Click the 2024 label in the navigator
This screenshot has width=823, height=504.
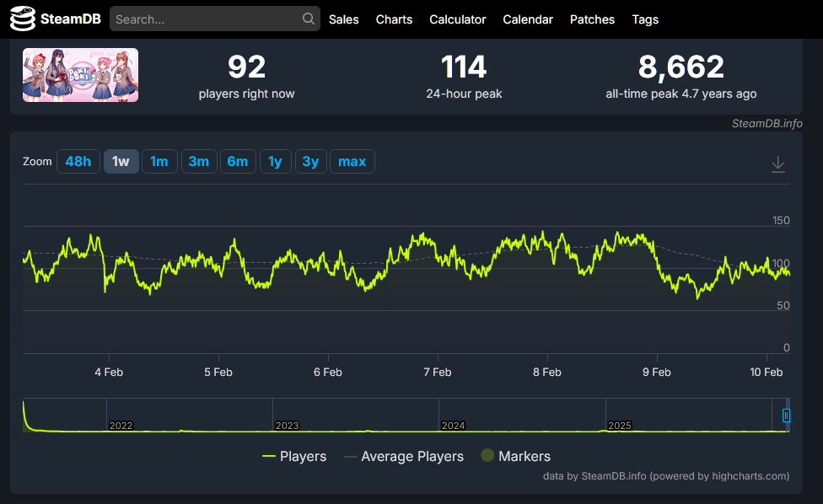[x=453, y=426]
